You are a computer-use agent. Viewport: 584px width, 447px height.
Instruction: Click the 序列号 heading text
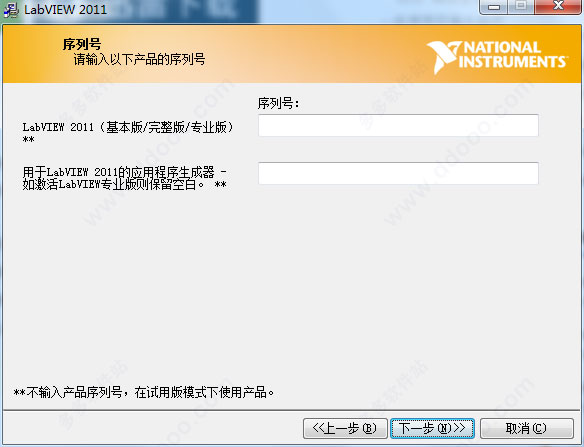(x=82, y=44)
